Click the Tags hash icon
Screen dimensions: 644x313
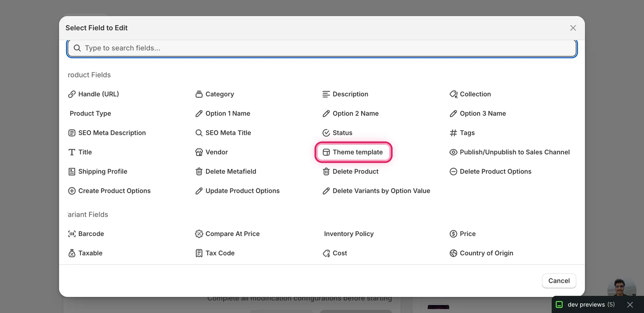point(453,133)
